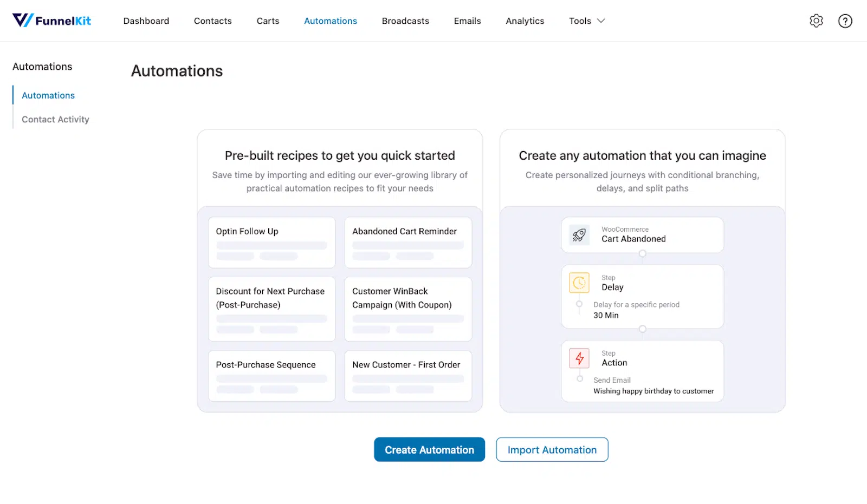Open the help question mark icon
The height and width of the screenshot is (504, 867).
click(x=845, y=21)
